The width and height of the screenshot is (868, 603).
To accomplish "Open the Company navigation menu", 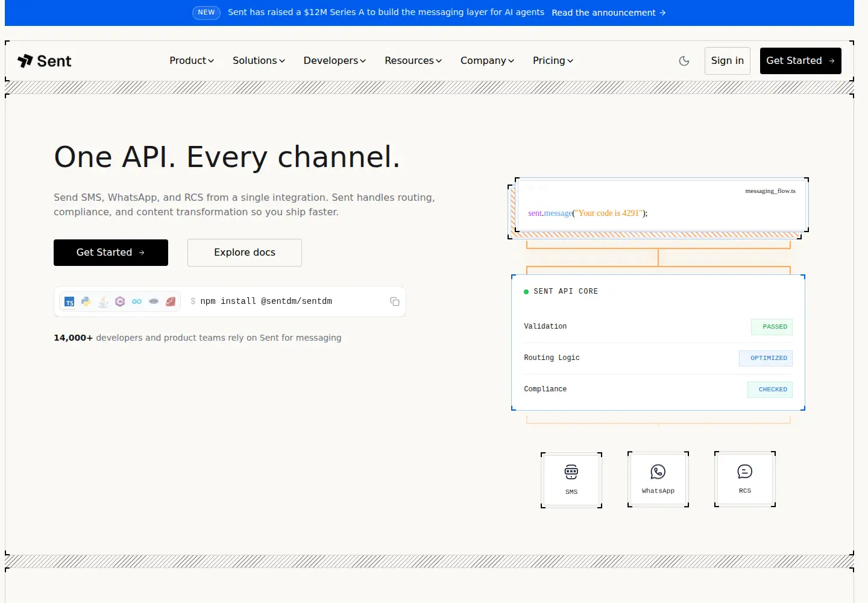I will pyautogui.click(x=487, y=61).
